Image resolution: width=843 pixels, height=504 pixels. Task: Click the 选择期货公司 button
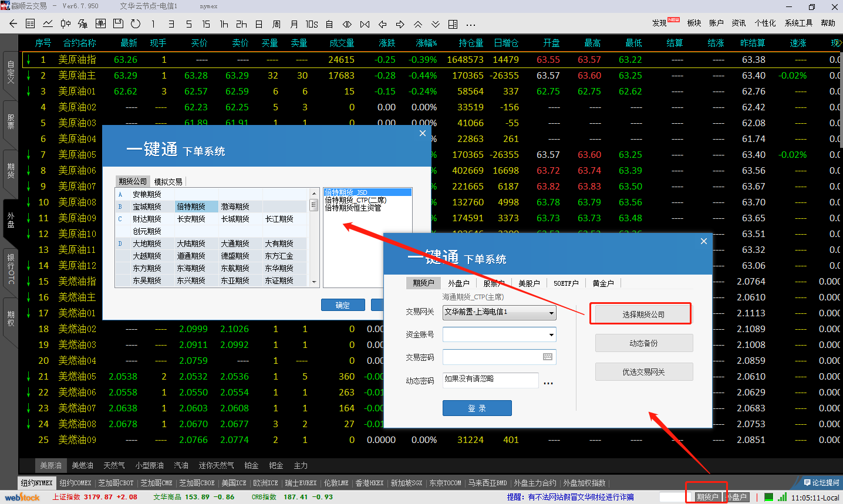(643, 314)
